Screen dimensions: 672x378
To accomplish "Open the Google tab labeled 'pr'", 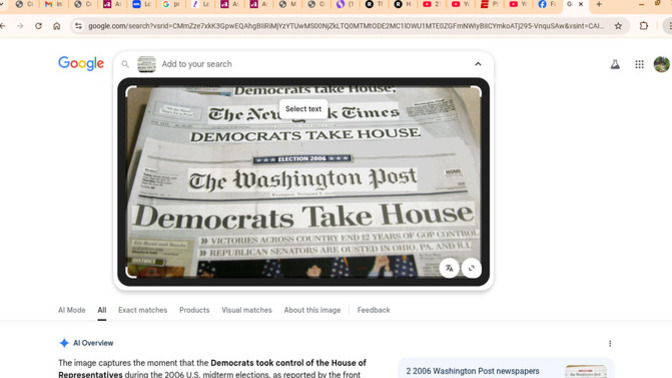I will click(x=171, y=4).
